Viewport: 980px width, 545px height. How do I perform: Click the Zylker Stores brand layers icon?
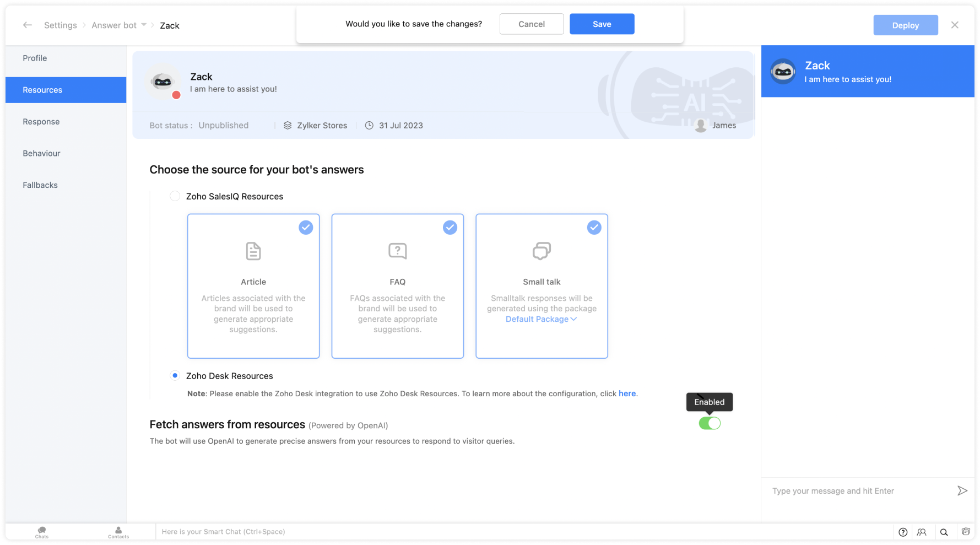point(288,126)
